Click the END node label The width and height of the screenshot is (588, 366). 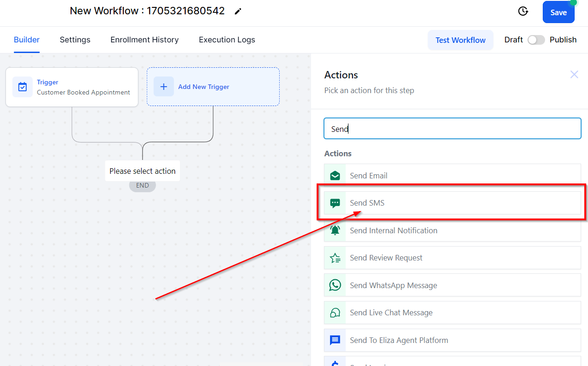(x=143, y=185)
